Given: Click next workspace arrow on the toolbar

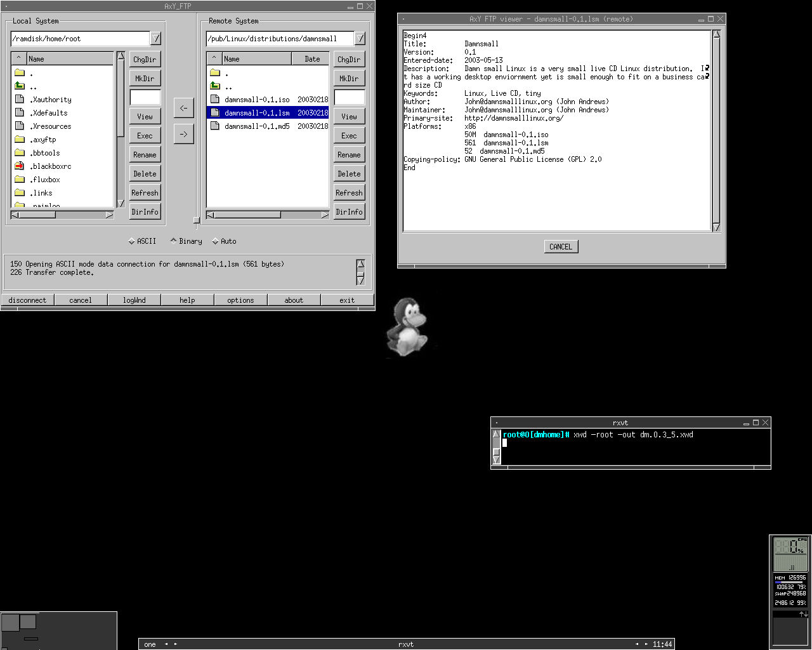Looking at the screenshot, I should (x=176, y=644).
